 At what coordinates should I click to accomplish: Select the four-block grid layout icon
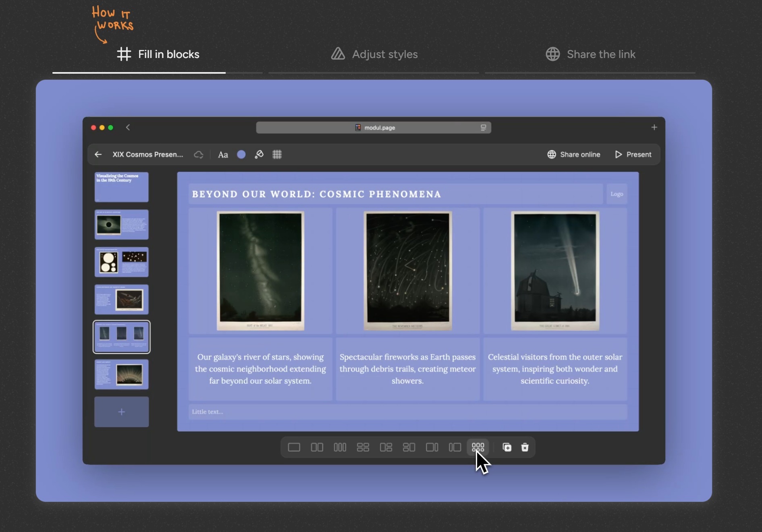coord(363,447)
